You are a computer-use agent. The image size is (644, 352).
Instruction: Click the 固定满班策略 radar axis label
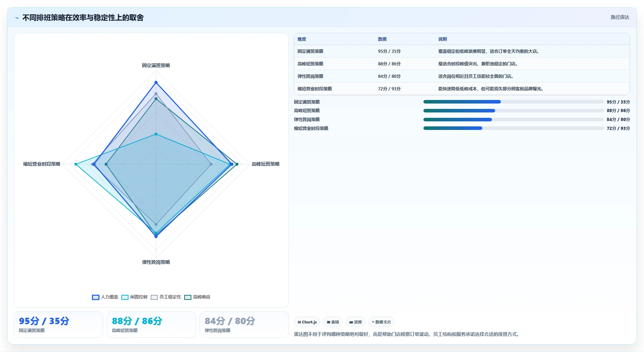point(156,65)
